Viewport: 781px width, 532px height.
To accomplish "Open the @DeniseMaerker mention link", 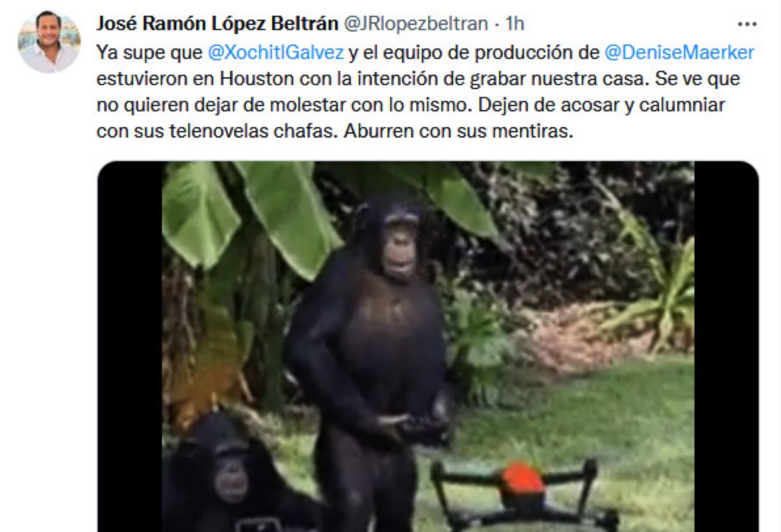I will pos(679,52).
